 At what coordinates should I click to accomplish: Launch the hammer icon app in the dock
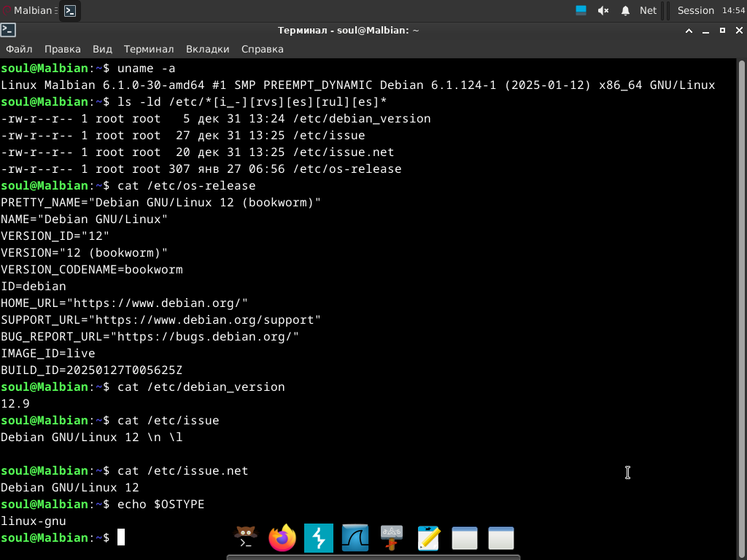pyautogui.click(x=392, y=537)
